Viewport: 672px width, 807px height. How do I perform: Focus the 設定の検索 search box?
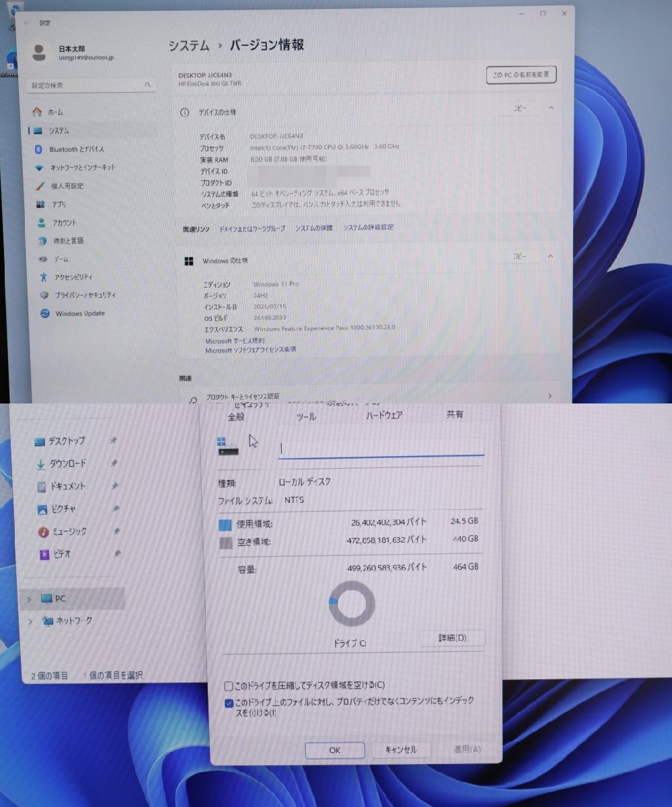(92, 85)
